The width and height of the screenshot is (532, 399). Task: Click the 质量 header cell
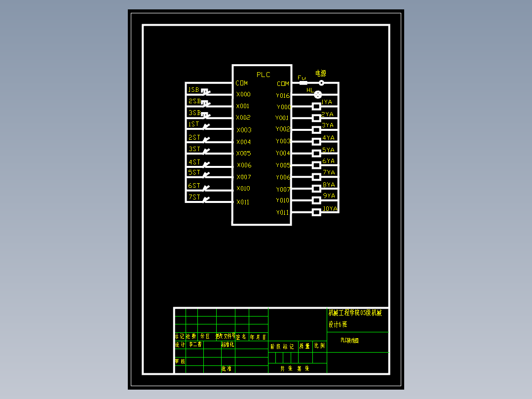(x=304, y=346)
